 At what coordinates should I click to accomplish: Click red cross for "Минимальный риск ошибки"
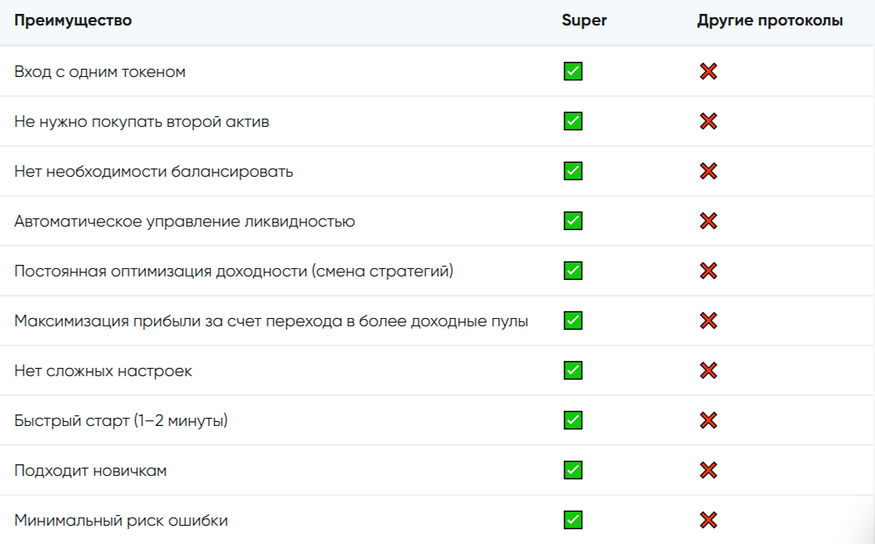pyautogui.click(x=708, y=520)
